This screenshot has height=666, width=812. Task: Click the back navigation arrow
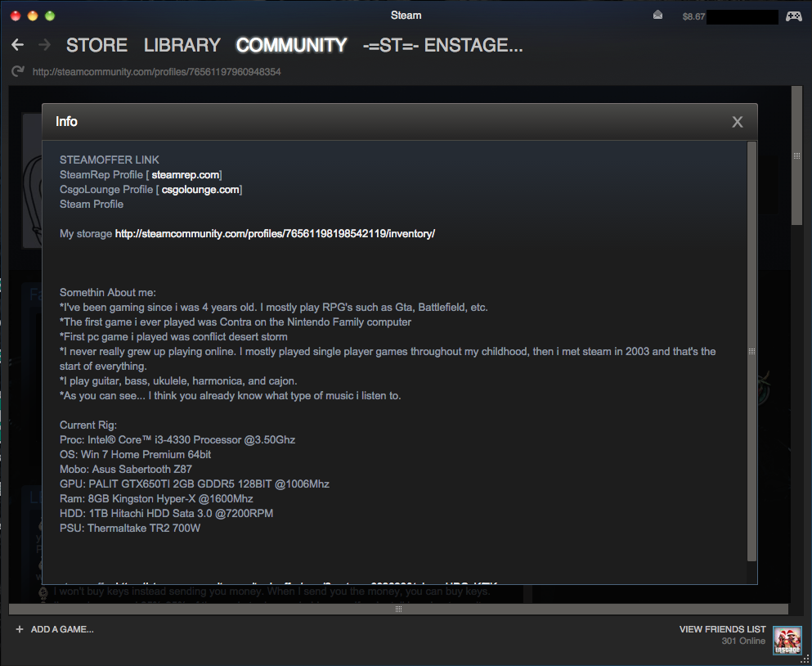(x=17, y=45)
